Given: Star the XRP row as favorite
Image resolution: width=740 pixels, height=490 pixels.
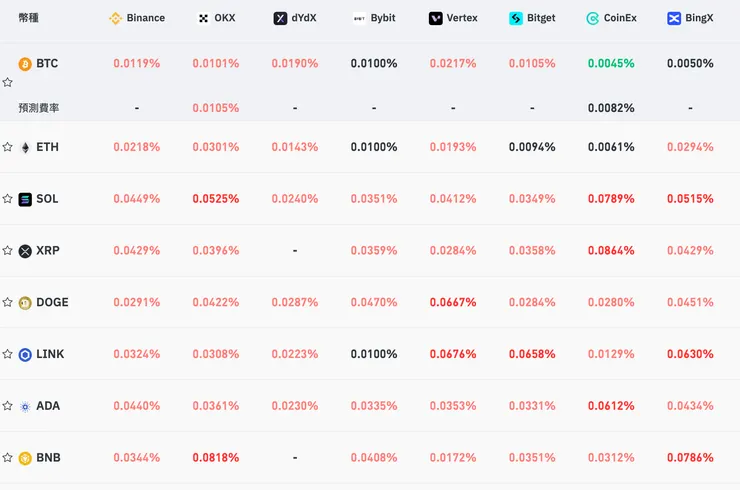Looking at the screenshot, I should [8, 251].
